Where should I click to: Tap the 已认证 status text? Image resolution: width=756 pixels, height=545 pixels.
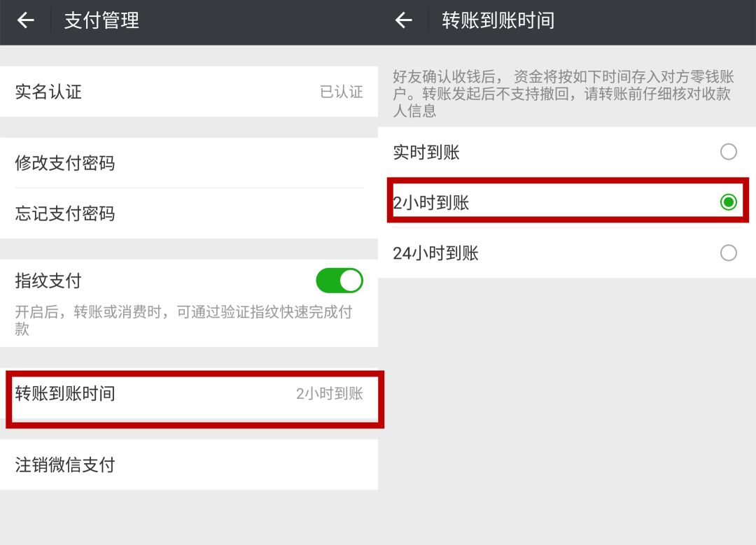[x=342, y=92]
